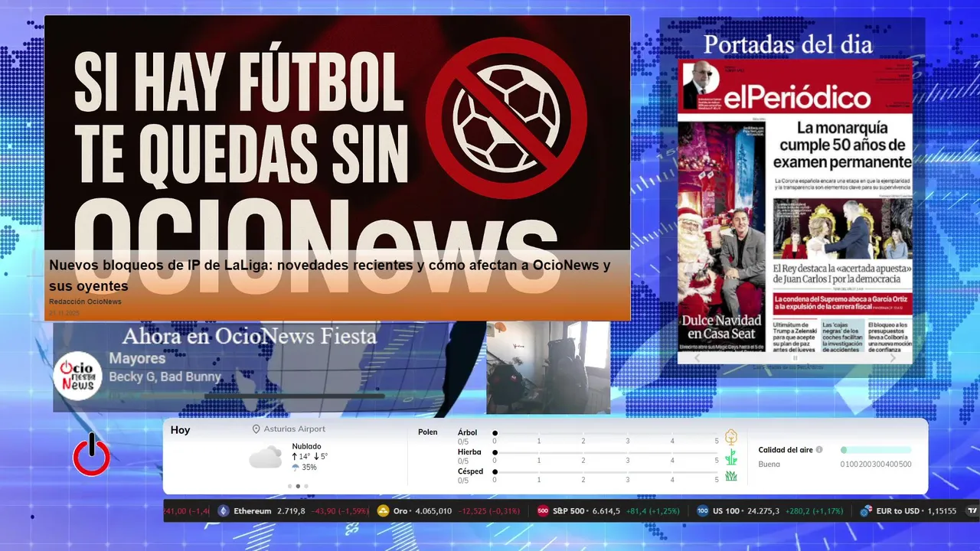Click the Hierba pollen plant icon
The height and width of the screenshot is (551, 980).
pos(731,457)
